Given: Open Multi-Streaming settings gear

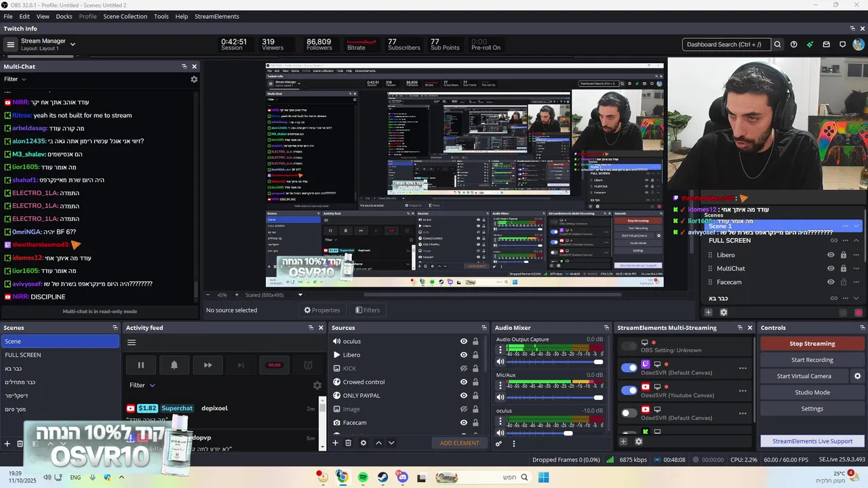Looking at the screenshot, I should click(638, 442).
